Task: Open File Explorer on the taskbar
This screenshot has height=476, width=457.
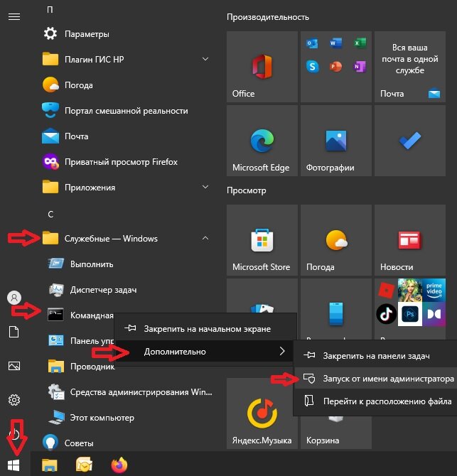Action: (50, 465)
